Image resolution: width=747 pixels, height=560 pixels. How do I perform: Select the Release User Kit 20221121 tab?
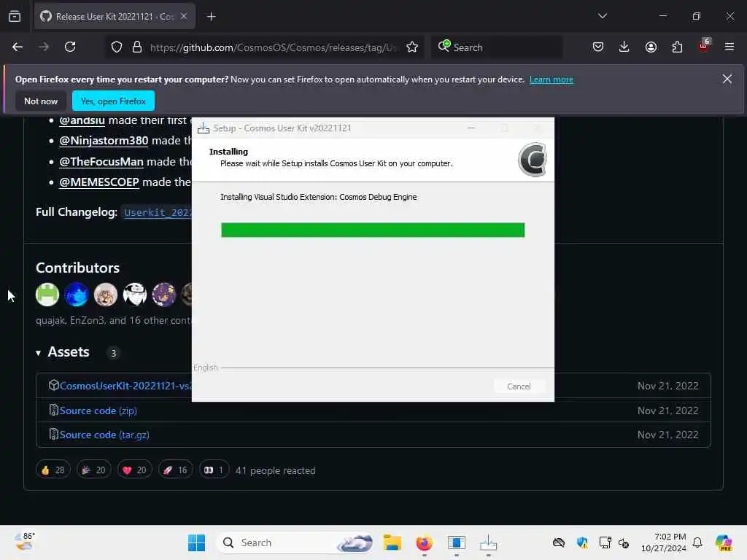[115, 17]
